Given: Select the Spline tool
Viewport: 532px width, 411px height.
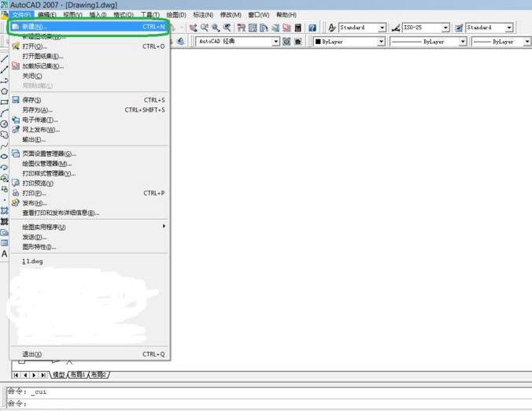Looking at the screenshot, I should pos(4,146).
